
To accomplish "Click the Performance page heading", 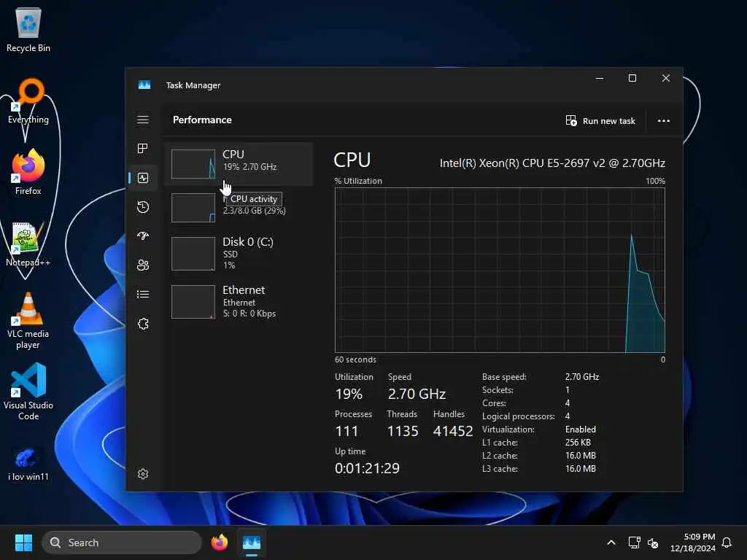I will click(202, 120).
